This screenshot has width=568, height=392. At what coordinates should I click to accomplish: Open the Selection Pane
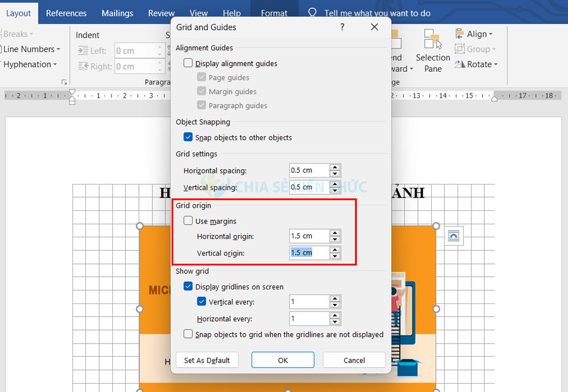coord(432,51)
